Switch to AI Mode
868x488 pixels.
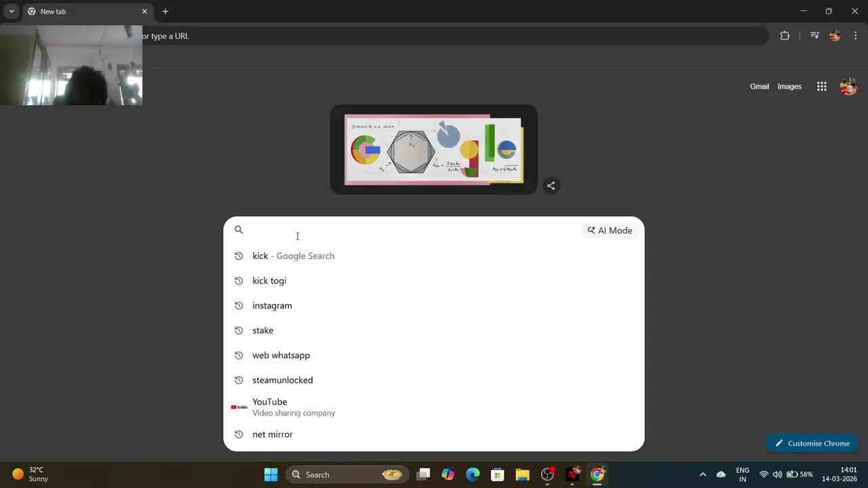(x=610, y=230)
